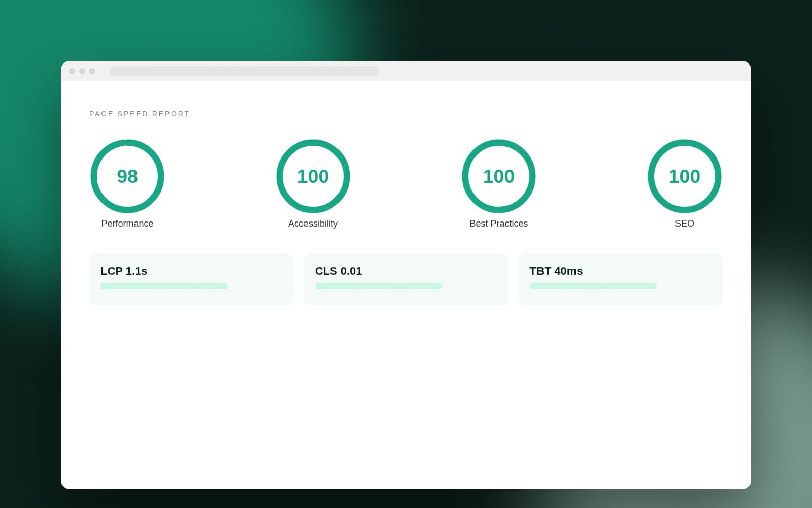Select the Best Practices label

click(499, 224)
